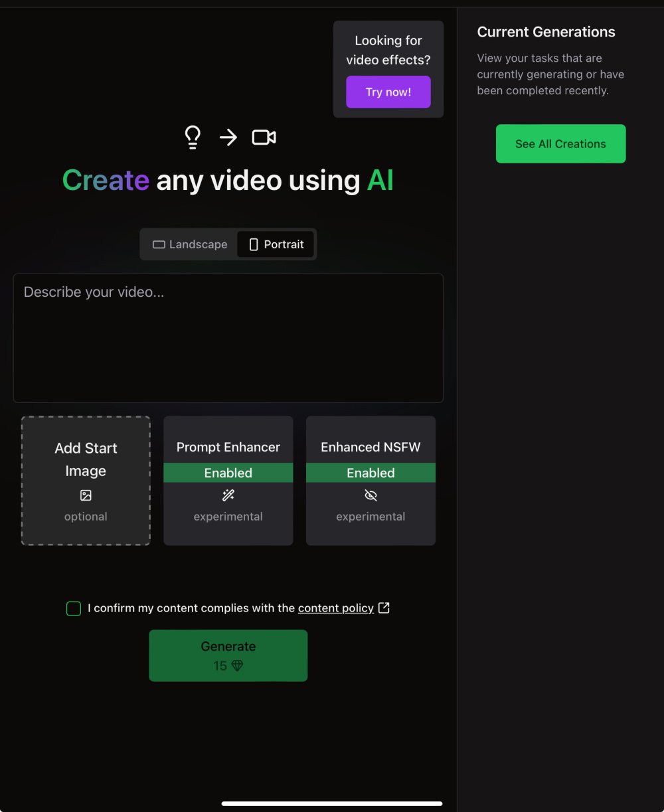
Task: Click the right arrow icon in header
Action: coord(228,137)
